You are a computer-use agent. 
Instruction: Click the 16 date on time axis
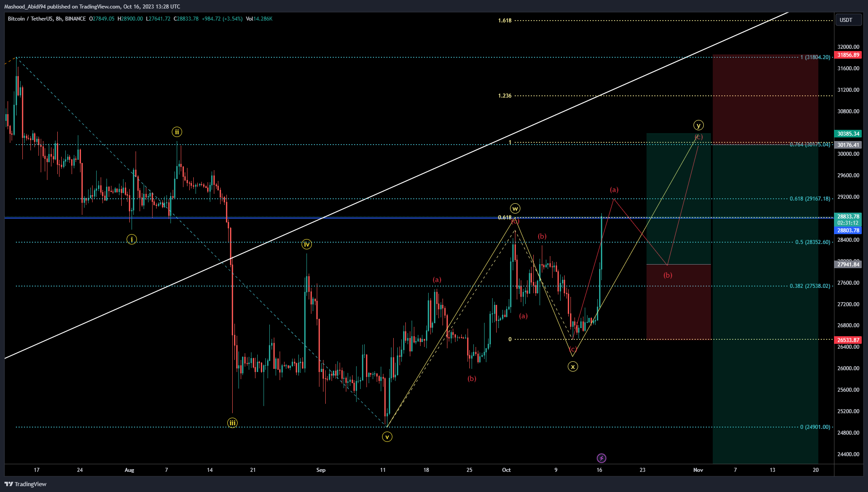pos(599,470)
